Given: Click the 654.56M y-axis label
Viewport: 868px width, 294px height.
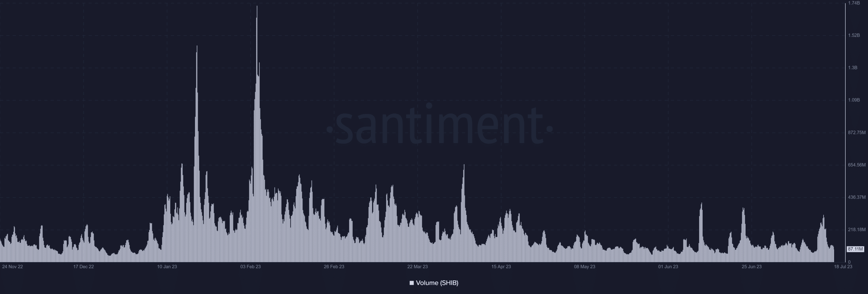Looking at the screenshot, I should (x=856, y=165).
